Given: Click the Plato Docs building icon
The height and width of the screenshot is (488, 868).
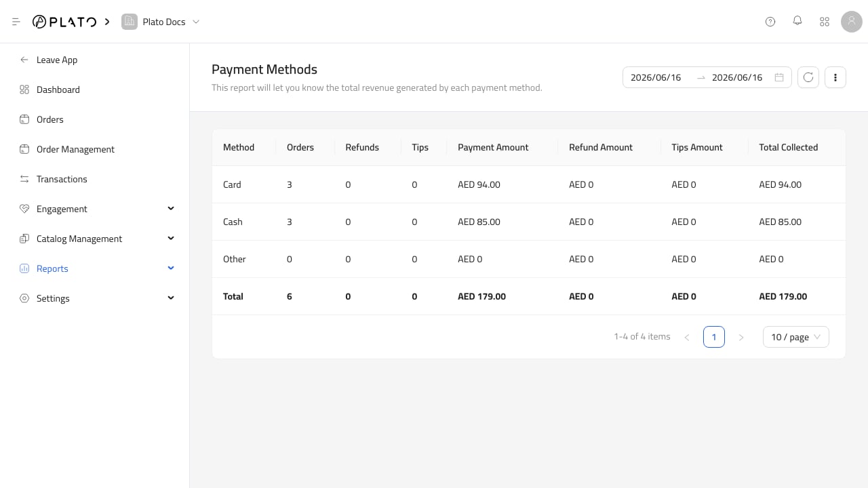Looking at the screenshot, I should [129, 22].
